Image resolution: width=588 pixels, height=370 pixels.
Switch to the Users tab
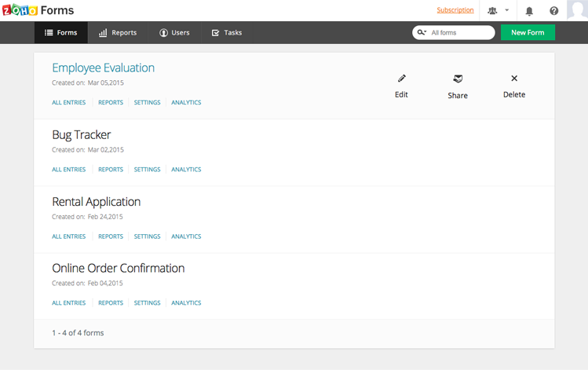175,33
